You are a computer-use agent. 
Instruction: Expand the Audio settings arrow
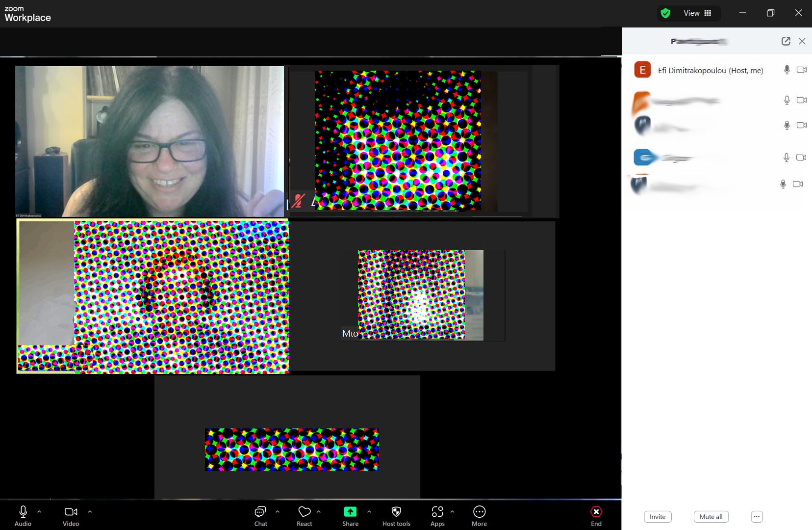(x=39, y=511)
